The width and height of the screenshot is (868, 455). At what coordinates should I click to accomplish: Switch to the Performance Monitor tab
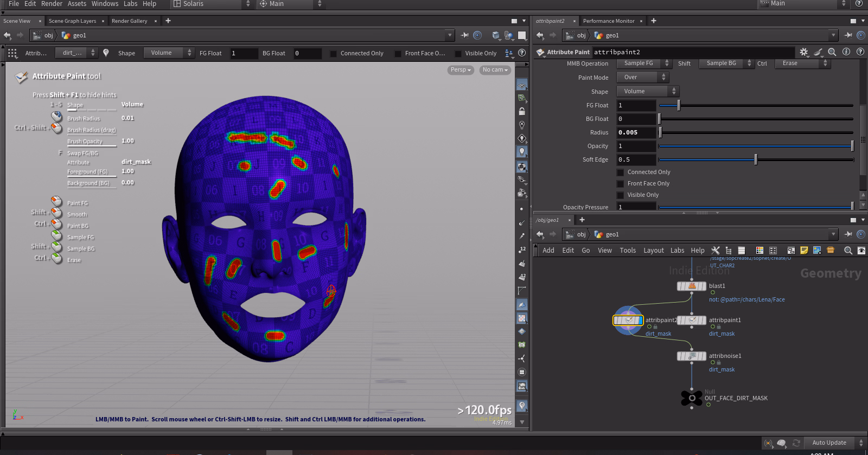(608, 21)
